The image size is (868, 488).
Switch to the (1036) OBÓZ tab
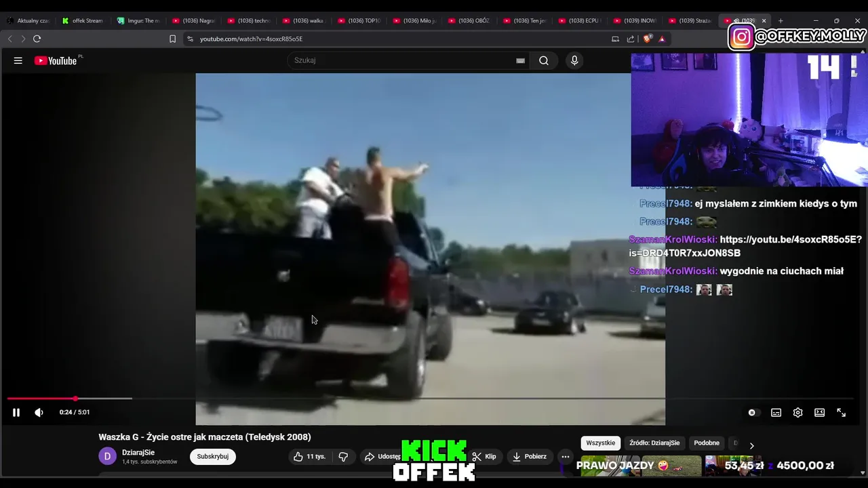point(469,20)
